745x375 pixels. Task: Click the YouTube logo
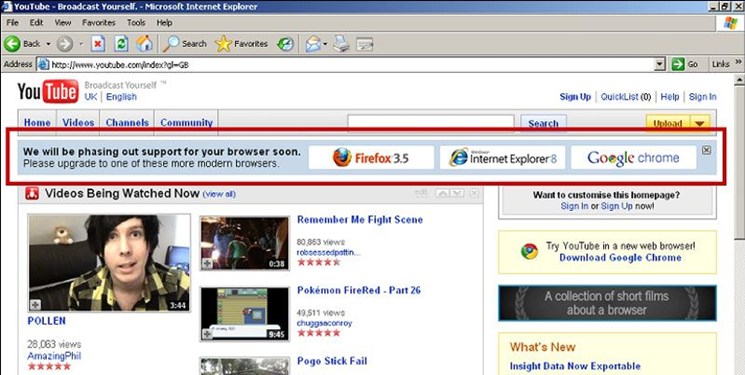[48, 91]
